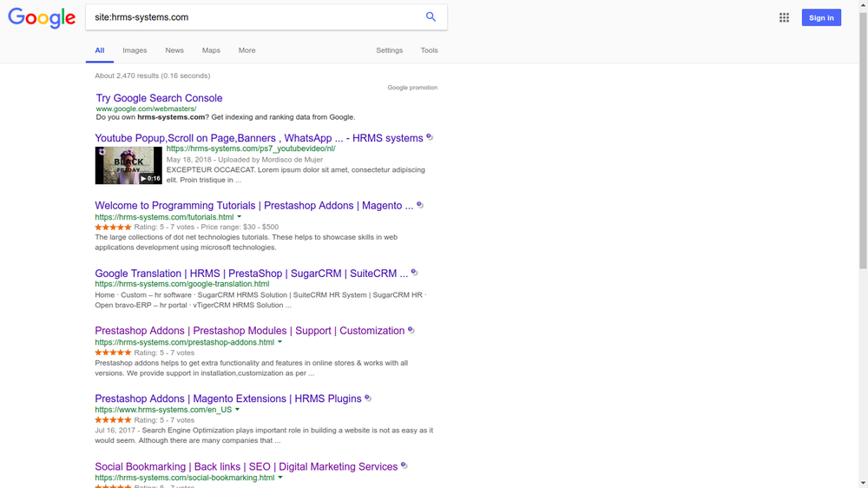Open Youtube Popup, Scroll on Page result
Screen dimensions: 868x488
259,138
